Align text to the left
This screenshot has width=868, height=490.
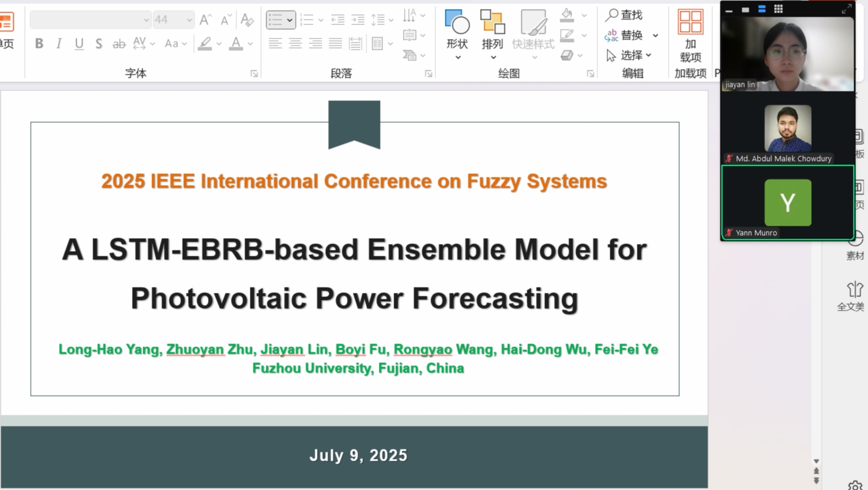click(x=275, y=43)
